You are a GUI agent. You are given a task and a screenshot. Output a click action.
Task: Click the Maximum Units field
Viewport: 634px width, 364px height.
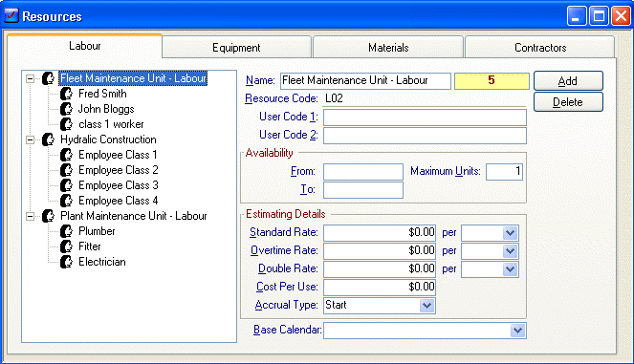point(504,172)
